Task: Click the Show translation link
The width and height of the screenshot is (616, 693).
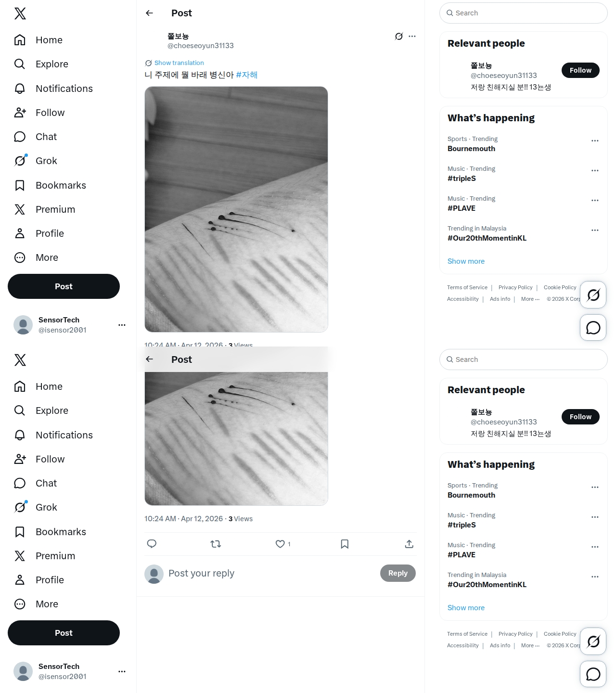Action: coord(179,63)
